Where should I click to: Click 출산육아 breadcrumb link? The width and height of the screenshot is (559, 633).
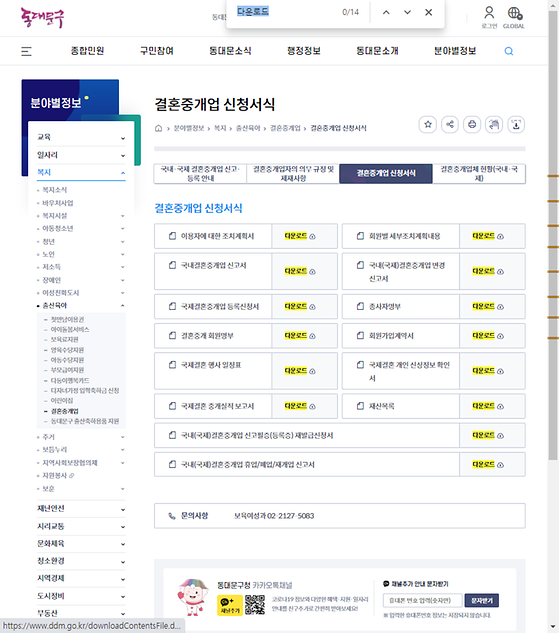pos(248,128)
